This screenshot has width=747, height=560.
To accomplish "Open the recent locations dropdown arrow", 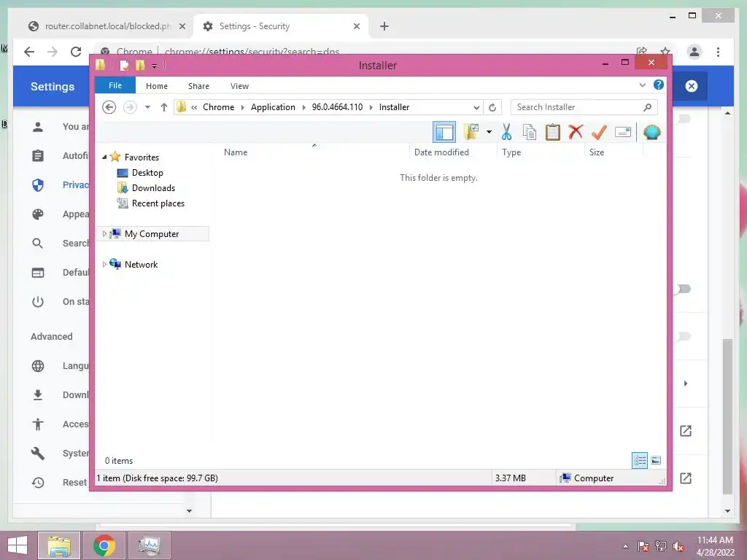I will (x=147, y=107).
